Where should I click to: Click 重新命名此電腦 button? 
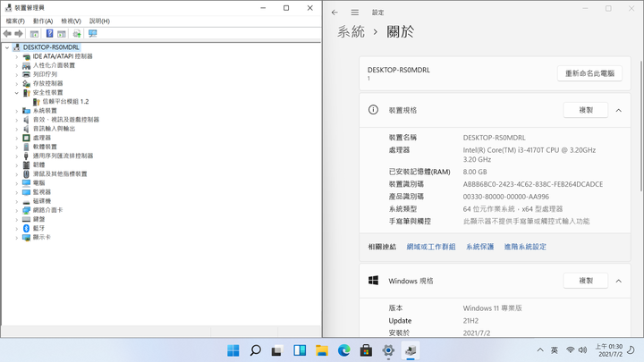(589, 73)
